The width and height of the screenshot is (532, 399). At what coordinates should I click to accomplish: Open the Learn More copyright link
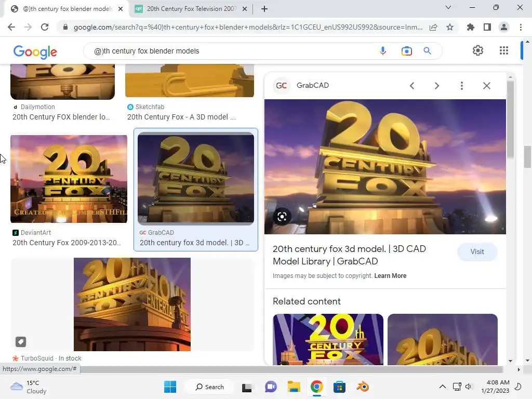[390, 276]
